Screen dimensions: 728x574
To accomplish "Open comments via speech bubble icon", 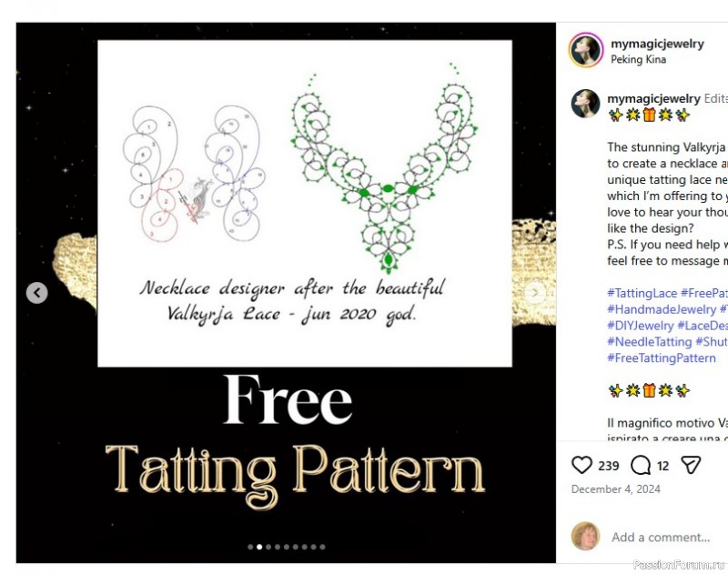I will coord(641,465).
